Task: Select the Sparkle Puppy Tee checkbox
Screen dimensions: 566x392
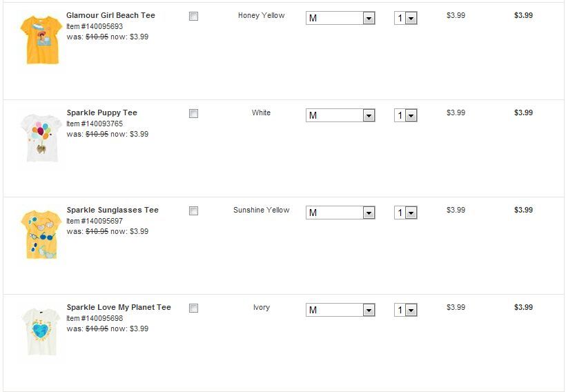Action: tap(193, 113)
